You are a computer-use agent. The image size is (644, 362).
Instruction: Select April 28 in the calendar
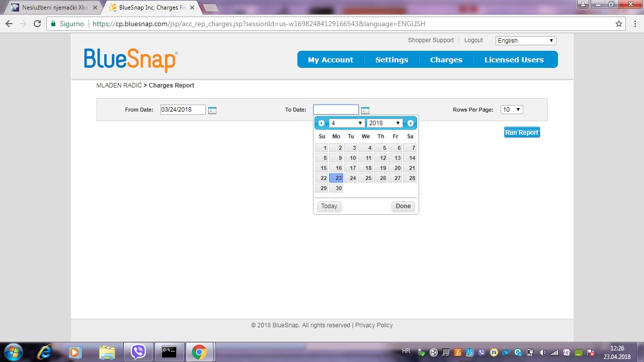(x=410, y=178)
